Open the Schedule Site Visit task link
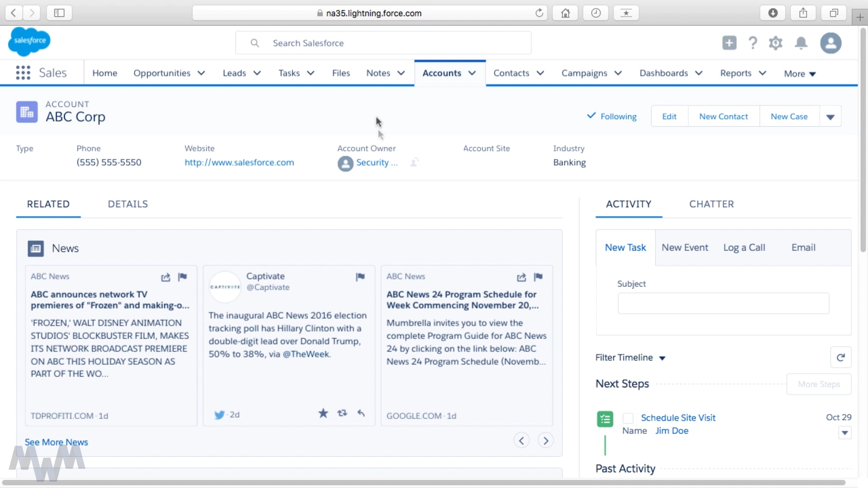 click(678, 418)
